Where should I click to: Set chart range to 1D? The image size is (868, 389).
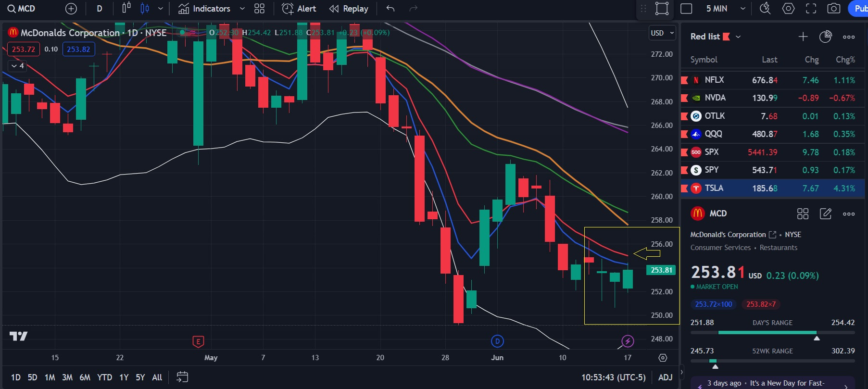[x=16, y=377]
